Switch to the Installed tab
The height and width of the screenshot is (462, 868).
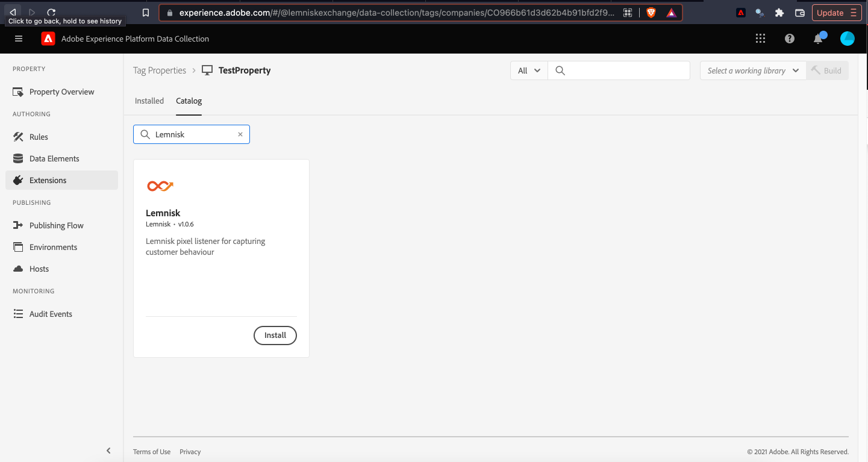click(x=149, y=101)
